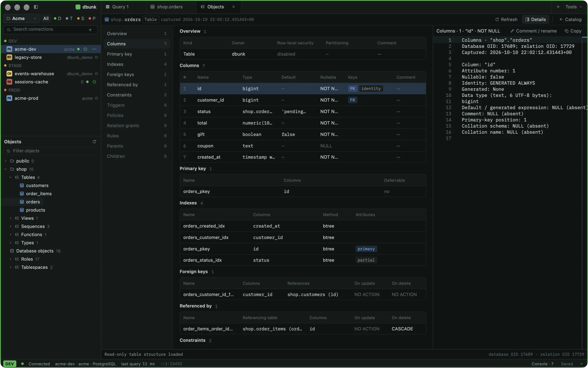
Task: Collapse the shop schema
Action: 5,169
